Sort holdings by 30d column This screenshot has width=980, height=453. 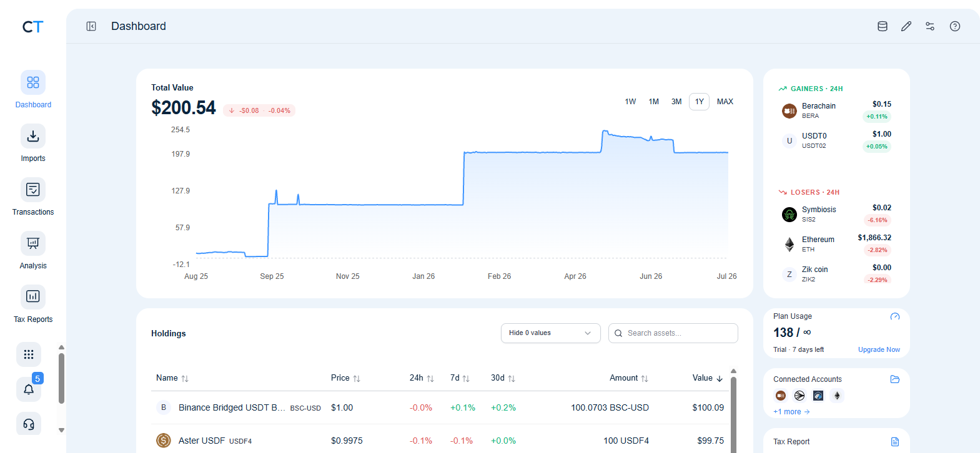point(503,378)
